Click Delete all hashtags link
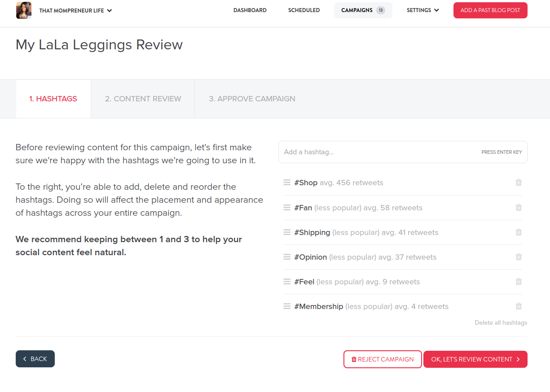 click(501, 322)
